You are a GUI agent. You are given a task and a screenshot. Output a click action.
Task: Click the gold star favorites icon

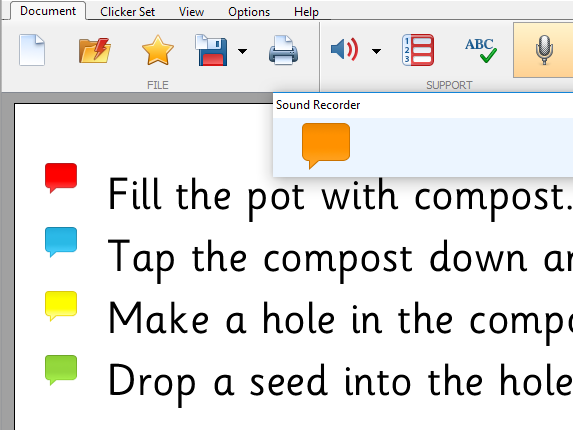pos(158,50)
